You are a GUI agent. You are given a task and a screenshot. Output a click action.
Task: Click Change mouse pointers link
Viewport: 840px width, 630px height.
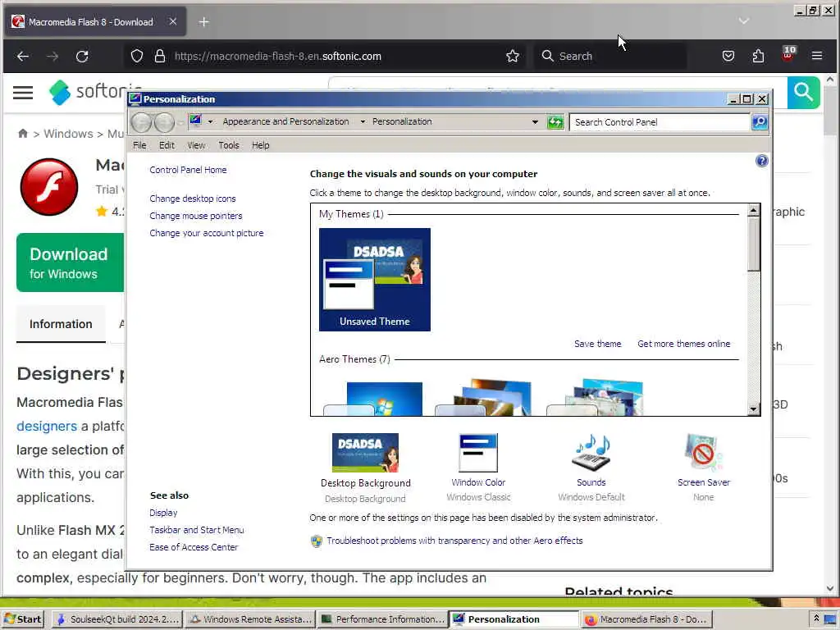(x=195, y=216)
